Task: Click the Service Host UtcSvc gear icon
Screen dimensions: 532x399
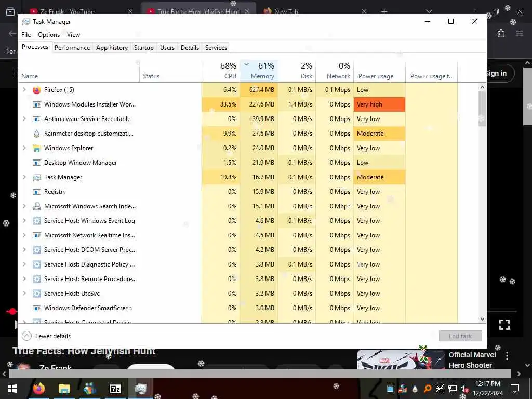Action: [x=37, y=294]
